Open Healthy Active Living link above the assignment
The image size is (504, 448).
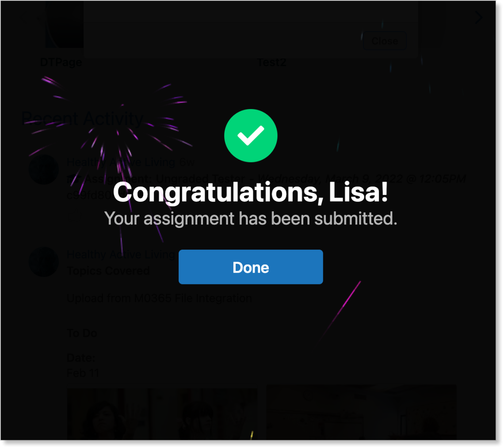pyautogui.click(x=121, y=162)
